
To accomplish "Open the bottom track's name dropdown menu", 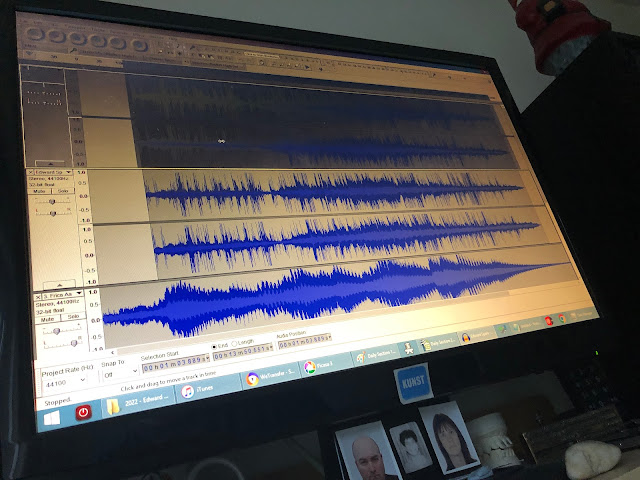I will (62, 295).
